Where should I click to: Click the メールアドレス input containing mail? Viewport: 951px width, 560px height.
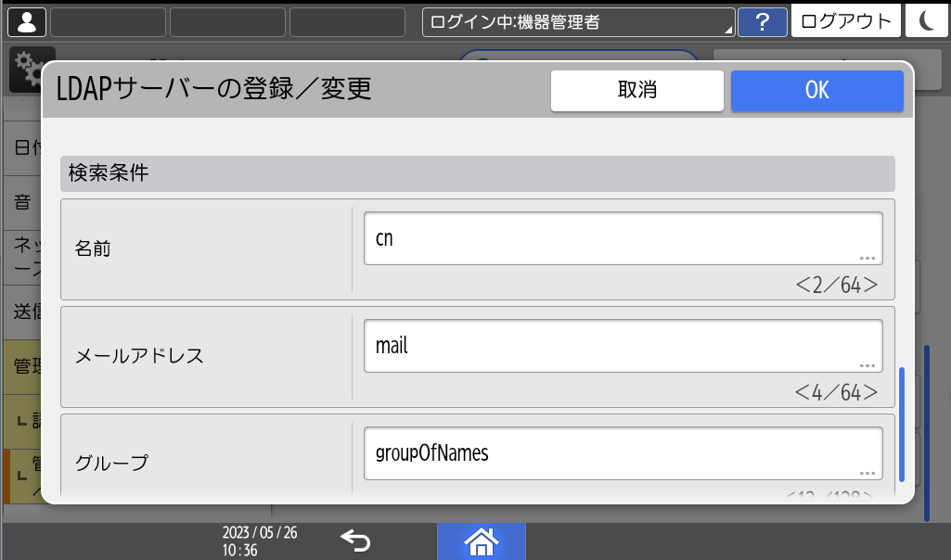tap(623, 344)
